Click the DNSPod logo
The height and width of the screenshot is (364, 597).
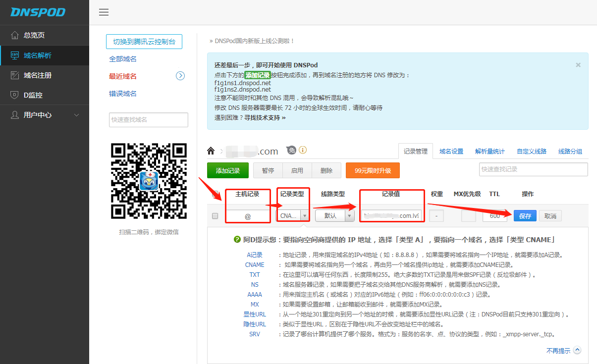pos(38,12)
